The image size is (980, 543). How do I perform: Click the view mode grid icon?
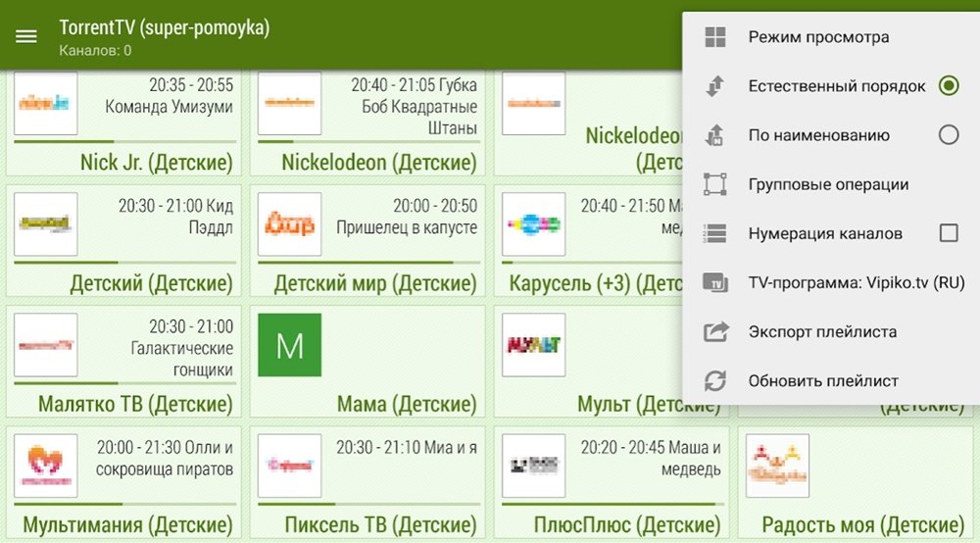[715, 37]
